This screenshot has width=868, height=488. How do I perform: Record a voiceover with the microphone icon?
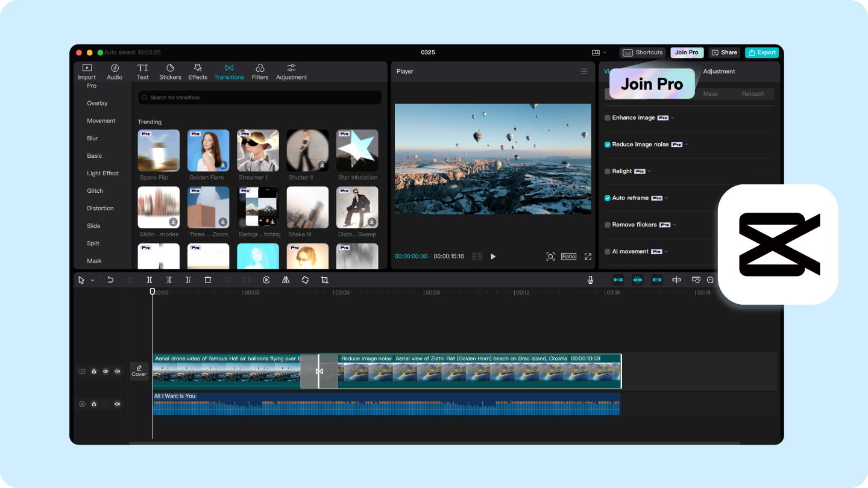click(590, 280)
